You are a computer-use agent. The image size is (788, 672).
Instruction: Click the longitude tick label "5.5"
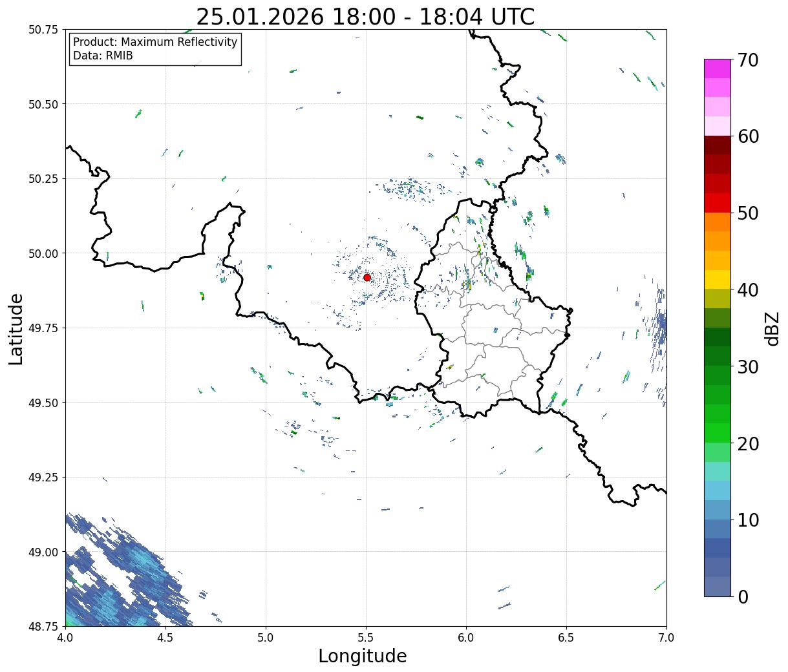tap(366, 638)
